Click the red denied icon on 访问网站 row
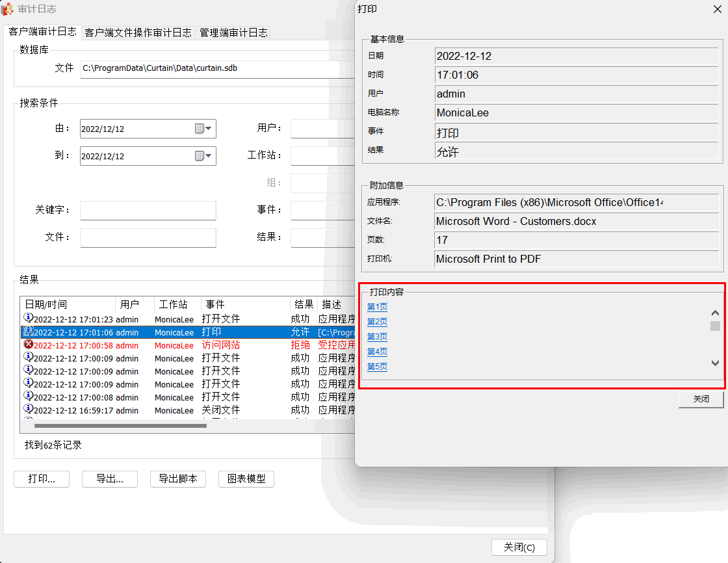This screenshot has height=563, width=728. click(29, 345)
